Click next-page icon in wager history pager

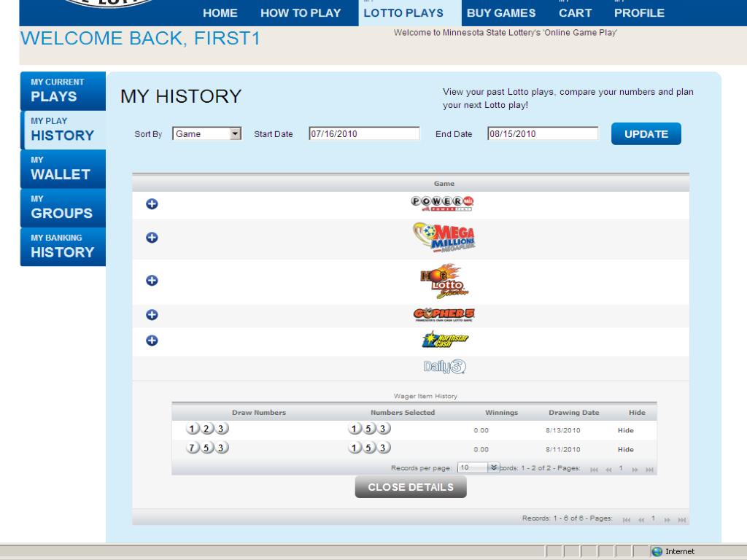(x=635, y=470)
